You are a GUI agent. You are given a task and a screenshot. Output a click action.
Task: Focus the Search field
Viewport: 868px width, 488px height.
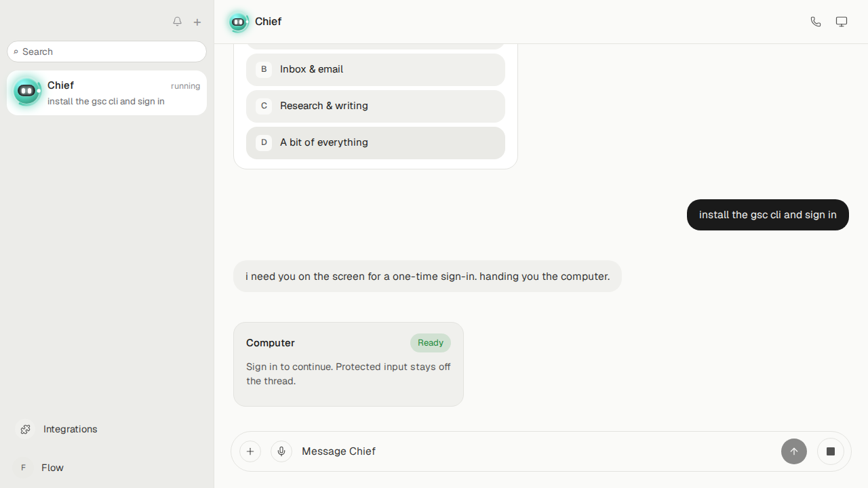pyautogui.click(x=106, y=52)
